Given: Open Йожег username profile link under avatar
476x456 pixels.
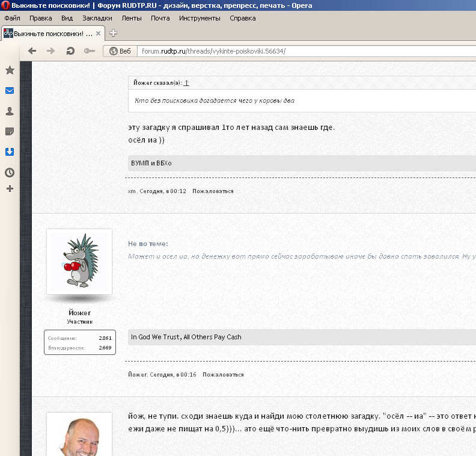Looking at the screenshot, I should tap(79, 313).
